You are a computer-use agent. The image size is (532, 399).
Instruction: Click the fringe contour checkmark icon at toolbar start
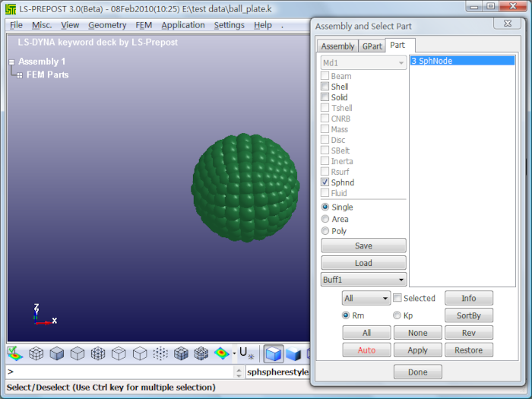tap(14, 353)
